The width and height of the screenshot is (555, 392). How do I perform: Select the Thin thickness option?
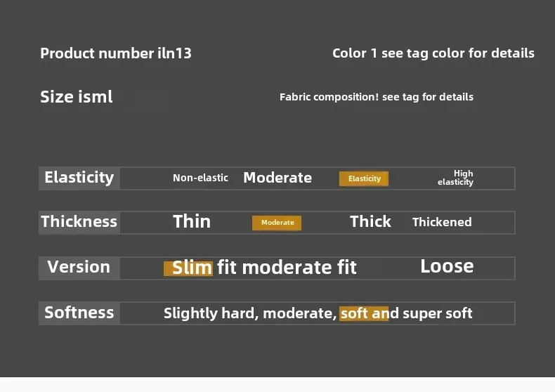192,222
